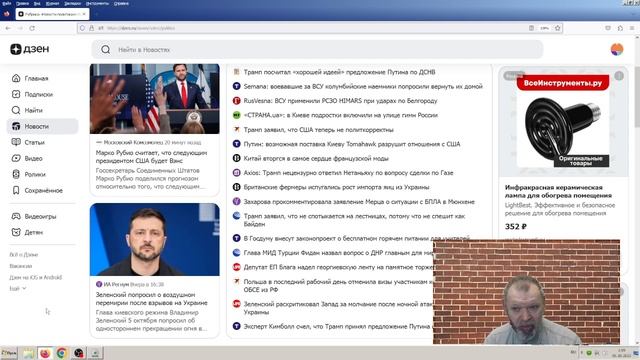Open Трамп посчитал «хорошей идеей» предложение headline
Viewport: 640px width, 360px height.
[x=340, y=72]
